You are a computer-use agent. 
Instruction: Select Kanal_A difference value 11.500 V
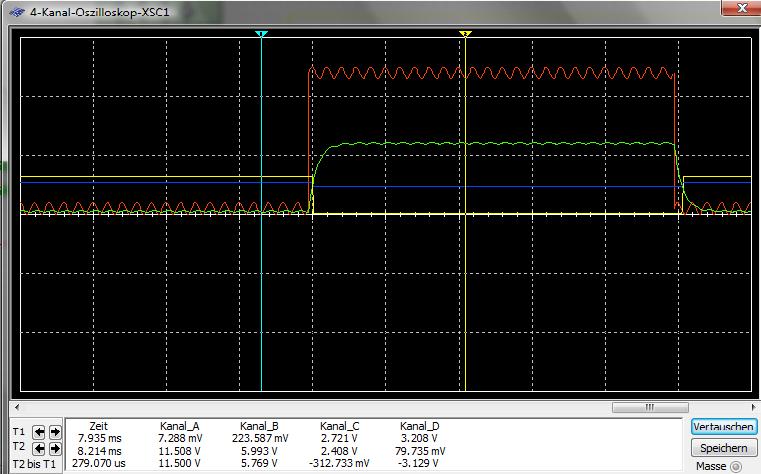[180, 463]
